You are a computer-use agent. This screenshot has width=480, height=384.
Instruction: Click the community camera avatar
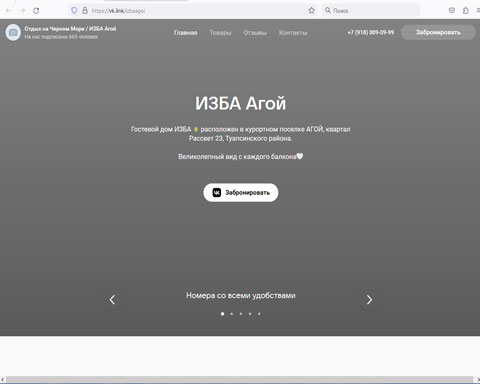click(x=13, y=32)
